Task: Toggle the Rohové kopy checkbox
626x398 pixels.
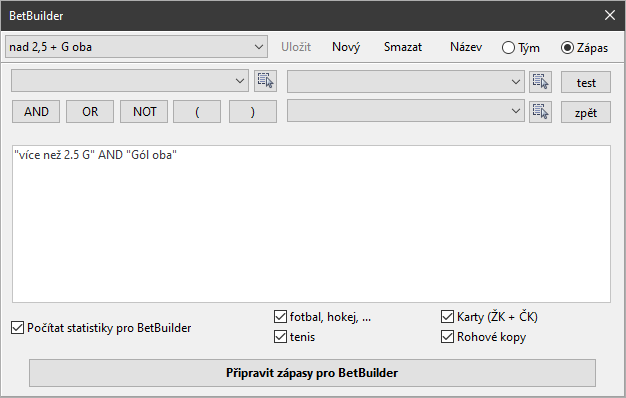Action: point(483,337)
